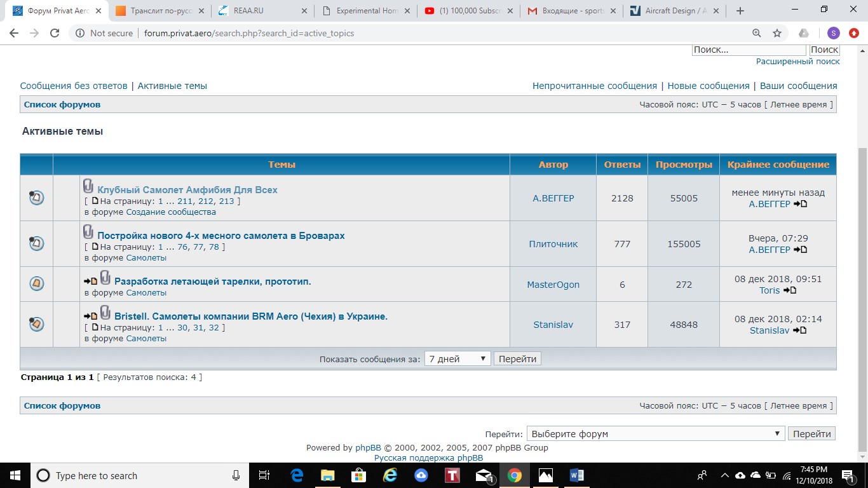Image resolution: width=868 pixels, height=488 pixels.
Task: Click the Поиск search button
Action: click(x=824, y=50)
